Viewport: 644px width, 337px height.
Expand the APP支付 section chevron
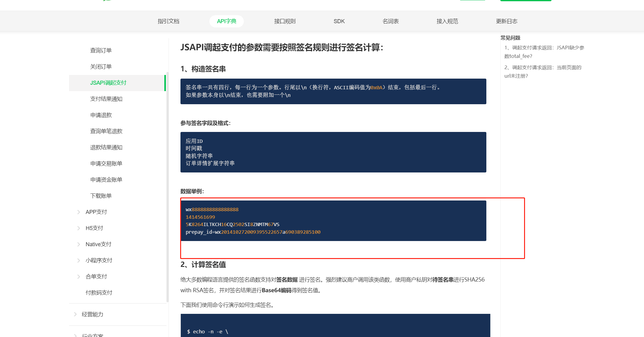[79, 212]
